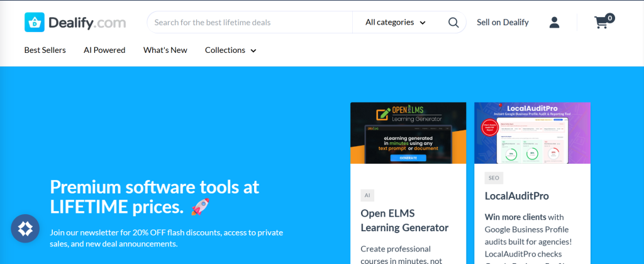644x264 pixels.
Task: Click the SEO category tag
Action: pos(494,178)
